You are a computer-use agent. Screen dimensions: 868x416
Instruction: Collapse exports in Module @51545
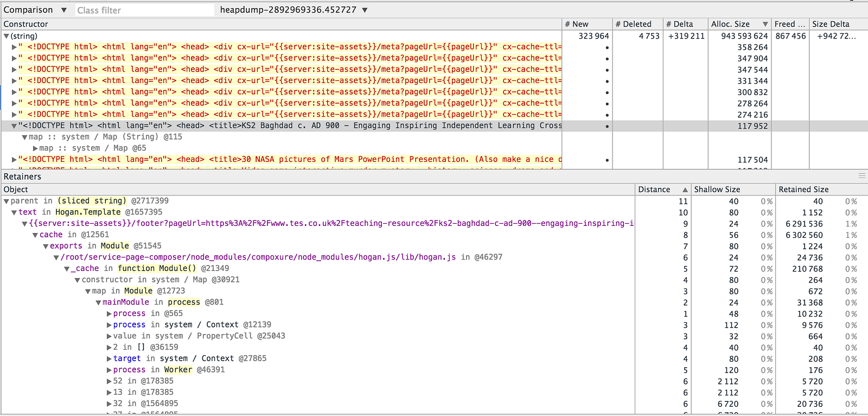[46, 246]
